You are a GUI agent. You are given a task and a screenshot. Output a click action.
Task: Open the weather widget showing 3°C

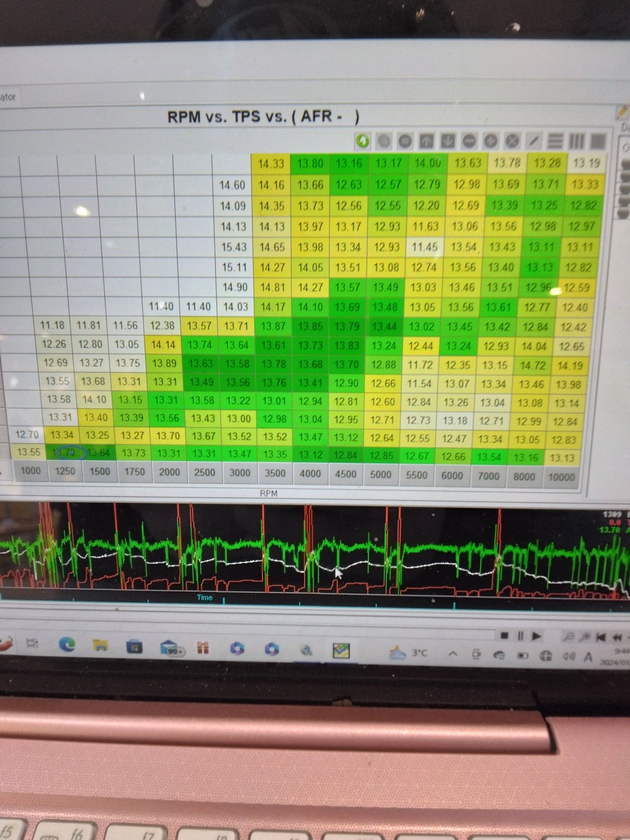pyautogui.click(x=408, y=652)
